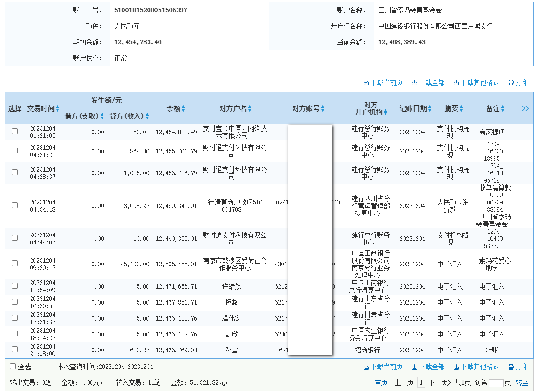Click summary 人民币卡消费 cell
Image resolution: width=535 pixels, height=392 pixels.
pyautogui.click(x=453, y=206)
